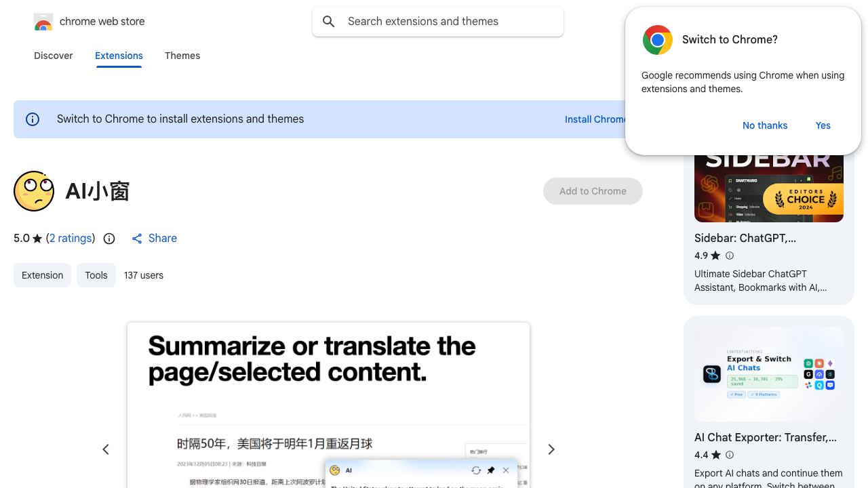The height and width of the screenshot is (488, 868).
Task: Click the info icon in blue banner
Action: coord(33,119)
